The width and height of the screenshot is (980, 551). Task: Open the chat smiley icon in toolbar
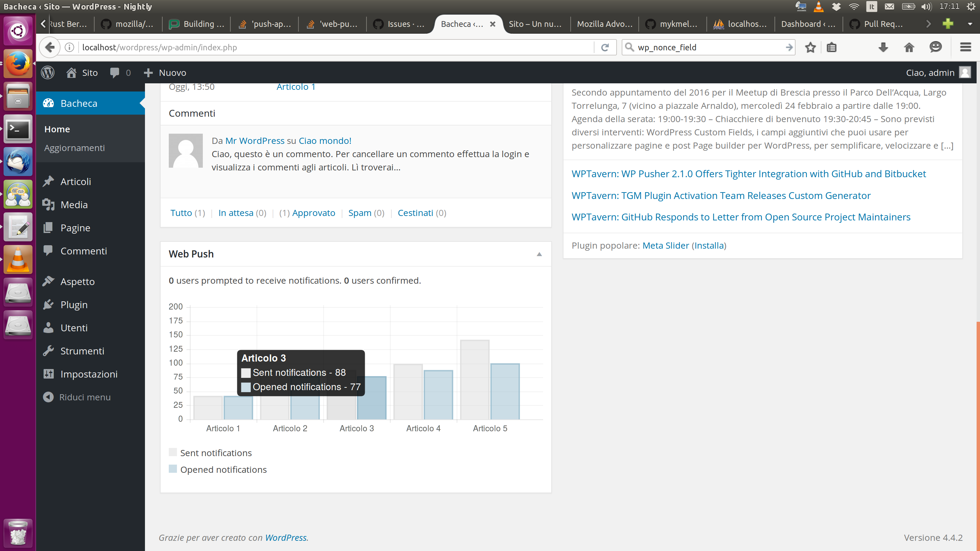[x=935, y=47]
